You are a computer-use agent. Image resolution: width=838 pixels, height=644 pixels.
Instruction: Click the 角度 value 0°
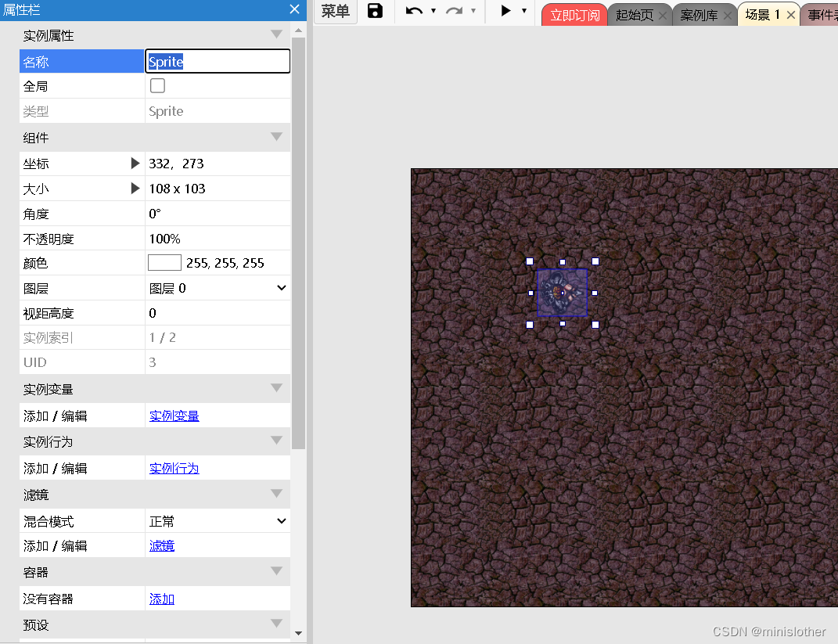pyautogui.click(x=154, y=214)
